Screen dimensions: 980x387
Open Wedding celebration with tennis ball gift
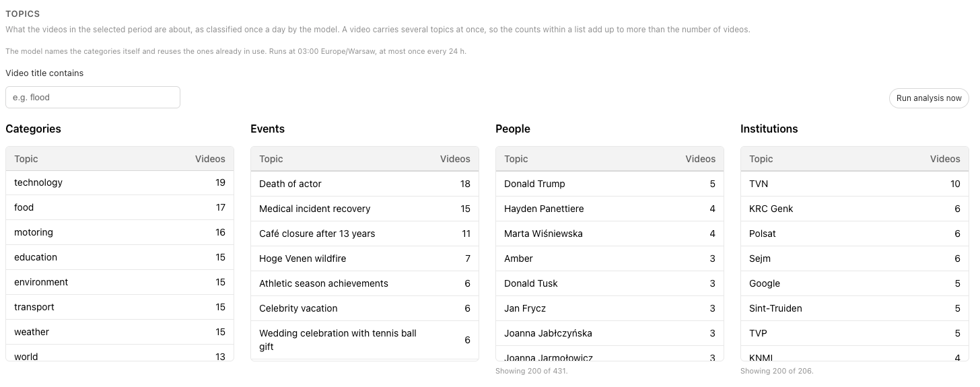365,340
